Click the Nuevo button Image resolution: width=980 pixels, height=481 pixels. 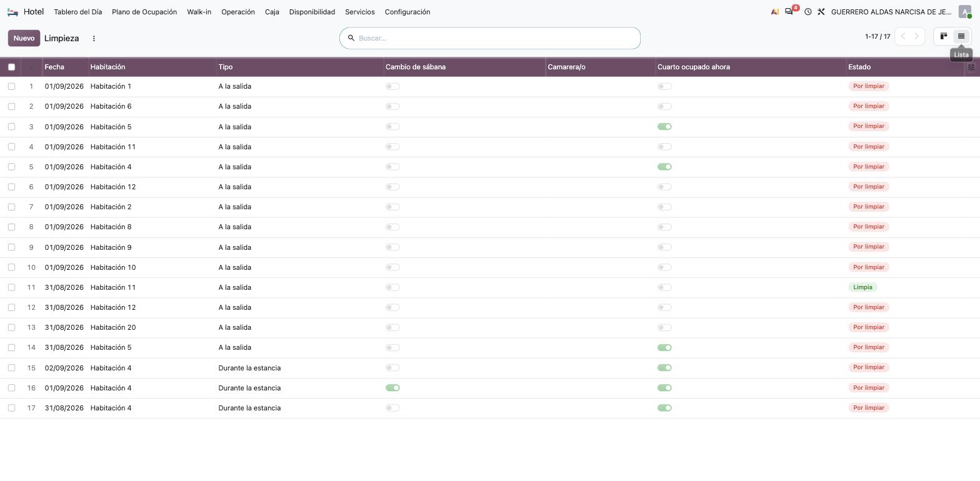[x=24, y=38]
